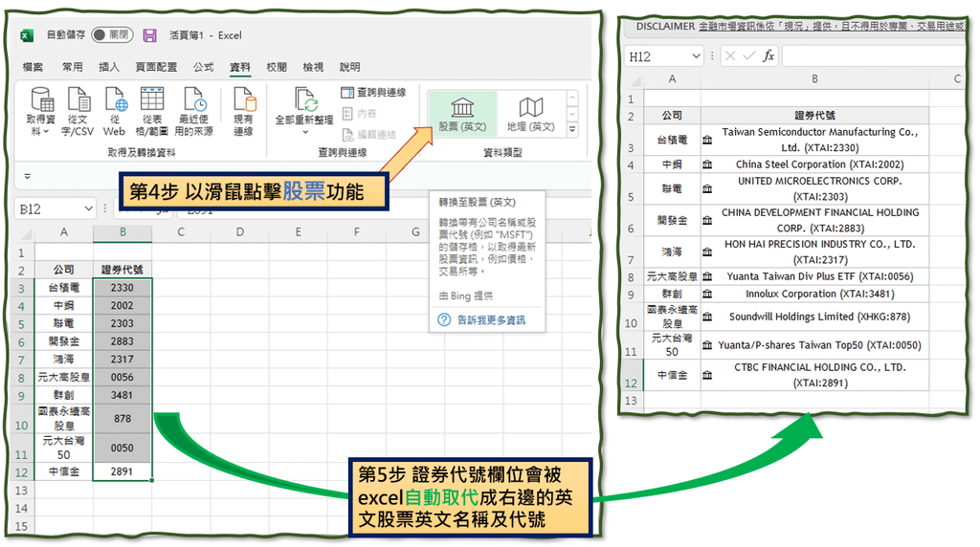Click the fx insert function icon
The width and height of the screenshot is (980, 547).
(x=768, y=56)
